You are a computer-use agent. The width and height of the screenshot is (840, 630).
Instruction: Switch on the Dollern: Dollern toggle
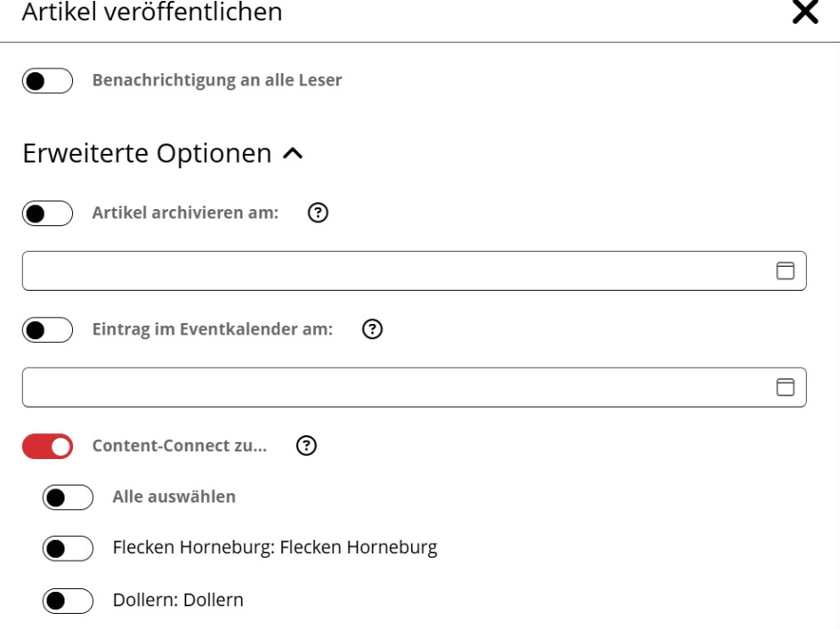click(68, 601)
